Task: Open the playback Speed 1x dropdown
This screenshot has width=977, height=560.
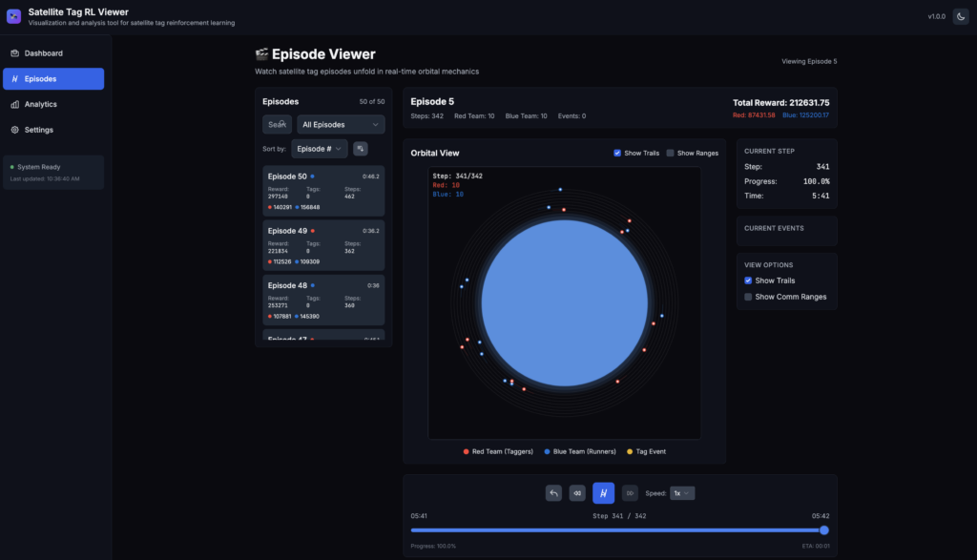Action: point(682,493)
